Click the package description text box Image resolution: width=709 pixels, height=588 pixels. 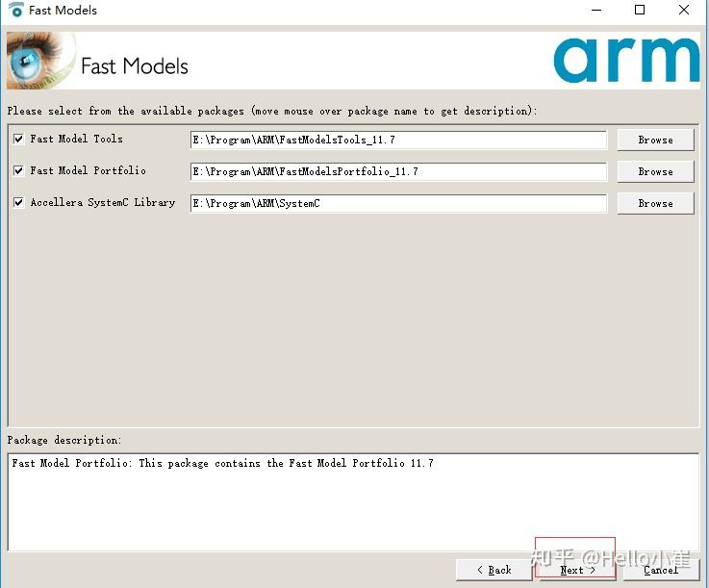(x=353, y=502)
